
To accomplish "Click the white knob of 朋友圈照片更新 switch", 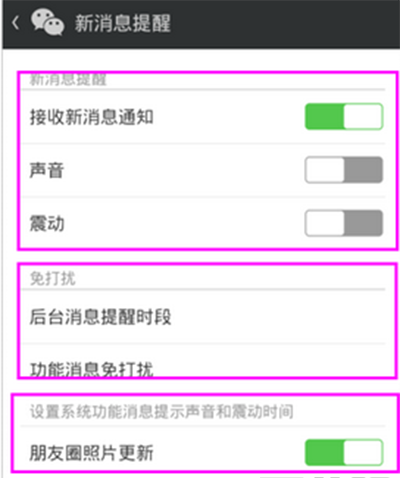I will (363, 452).
